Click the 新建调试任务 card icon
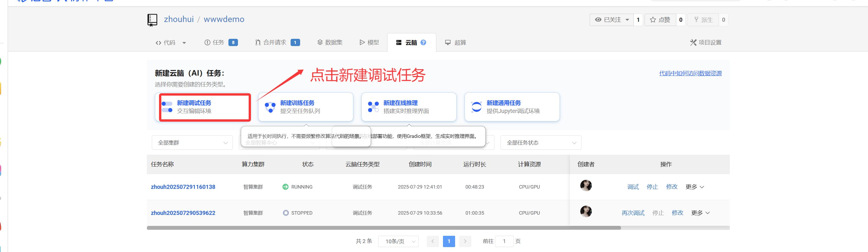The width and height of the screenshot is (868, 252). click(167, 107)
